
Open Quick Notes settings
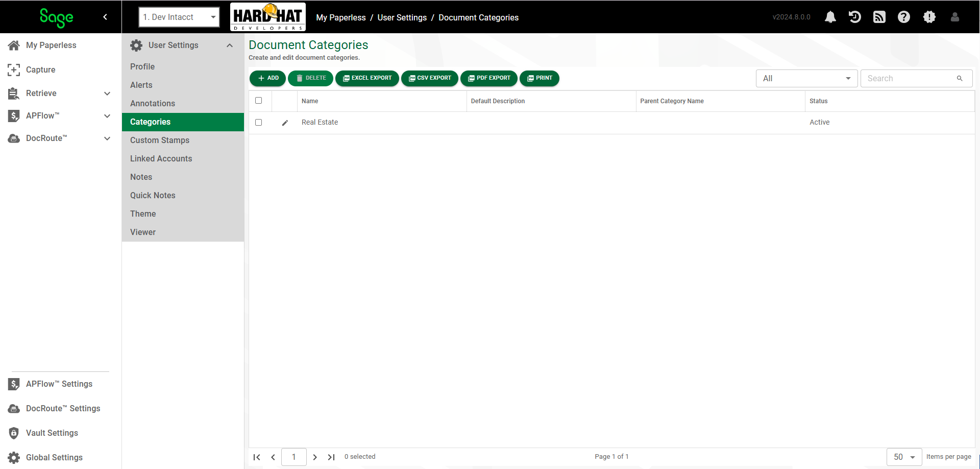pyautogui.click(x=183, y=195)
